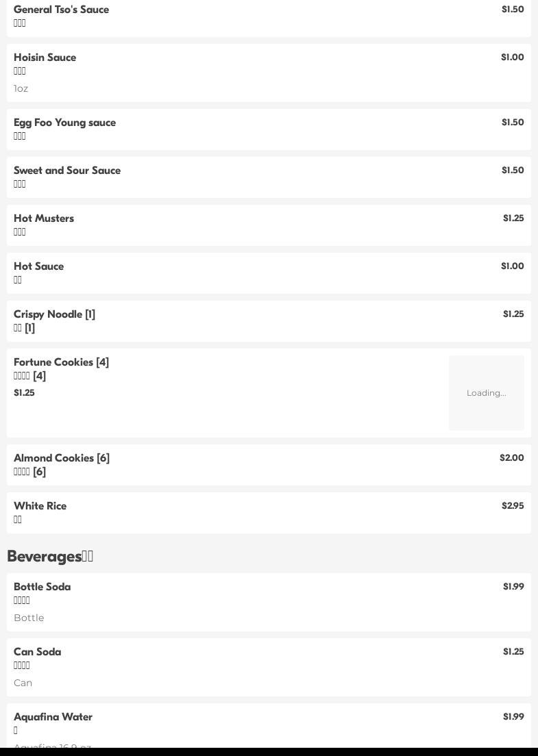Click the $1.25 price under Fortune Cookies
The height and width of the screenshot is (756, 538).
24,393
